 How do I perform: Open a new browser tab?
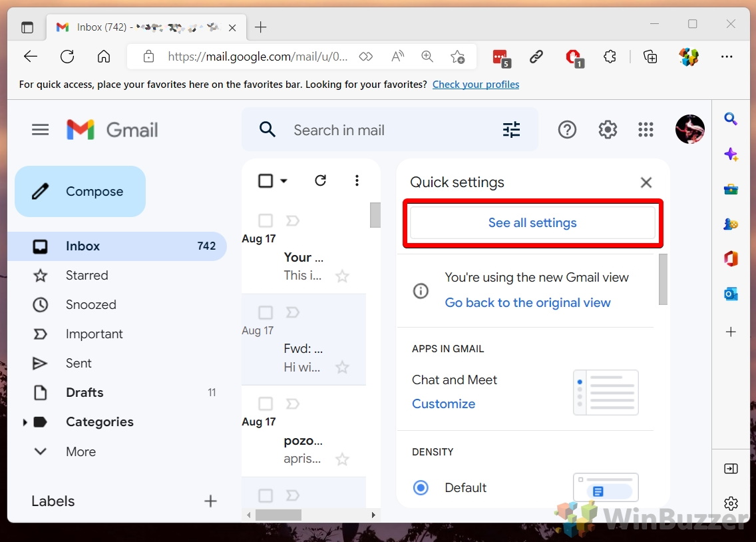click(260, 27)
